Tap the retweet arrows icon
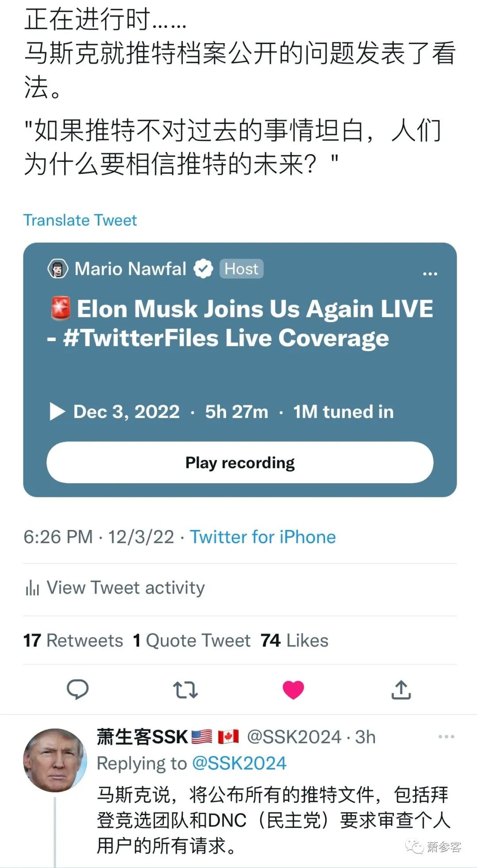This screenshot has width=477, height=868. [185, 690]
